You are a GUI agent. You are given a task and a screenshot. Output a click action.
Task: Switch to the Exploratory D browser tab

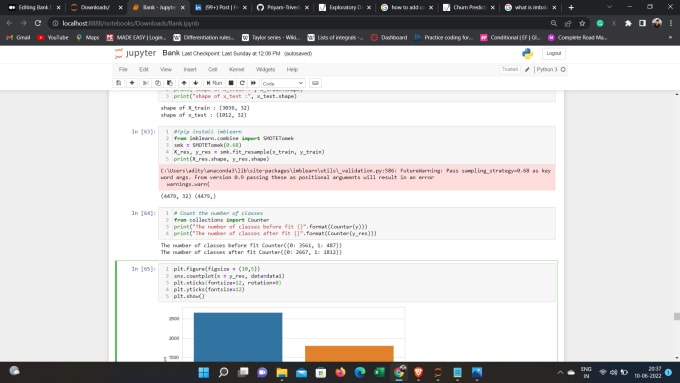point(345,7)
